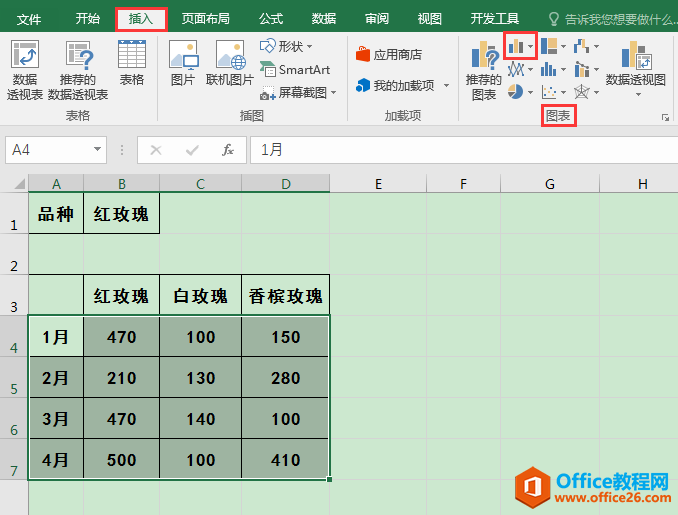Screen dimensions: 678x515
Task: Open recommended charts (推荐的图表)
Action: pyautogui.click(x=483, y=70)
